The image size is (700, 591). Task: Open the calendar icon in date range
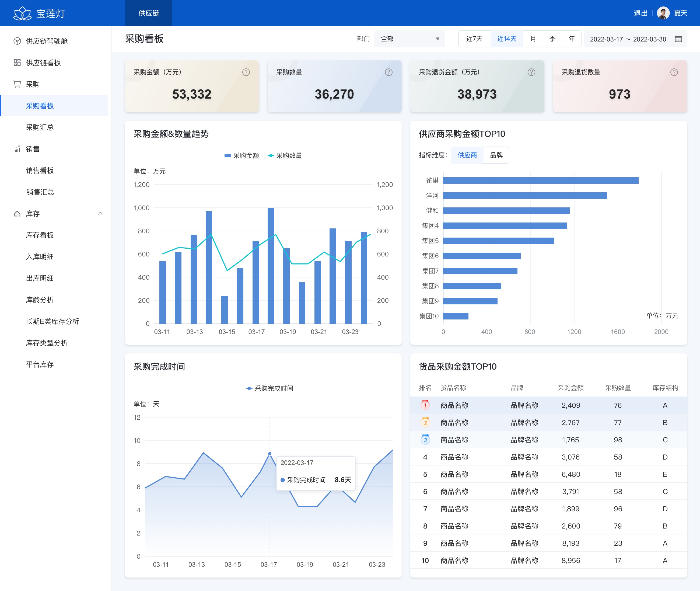click(x=678, y=39)
